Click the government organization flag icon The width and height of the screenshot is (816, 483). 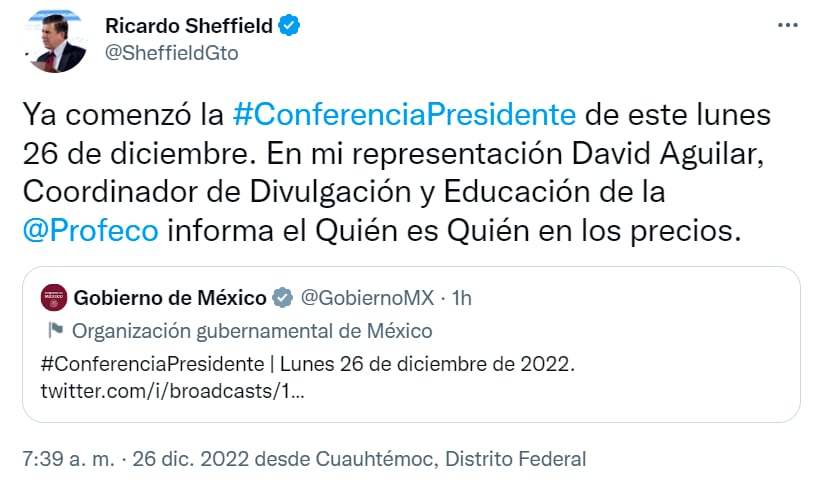coord(55,331)
